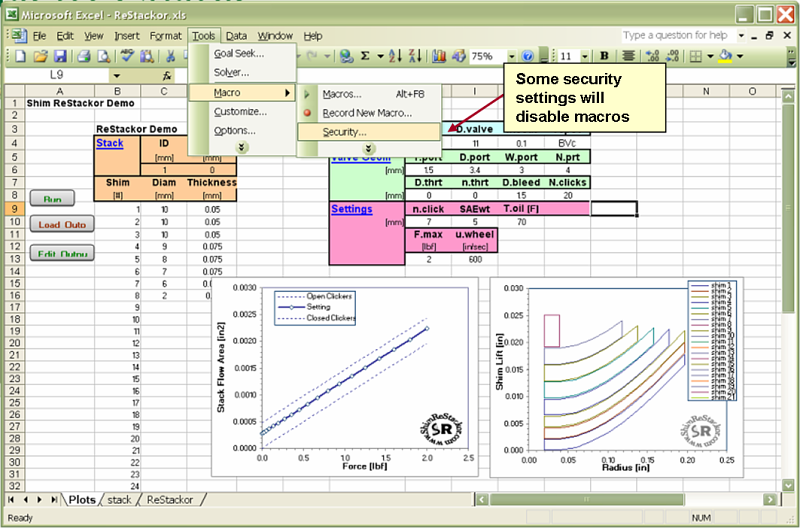The width and height of the screenshot is (800, 528).
Task: Select Macros... Alt+F8 in the submenu
Action: (369, 94)
